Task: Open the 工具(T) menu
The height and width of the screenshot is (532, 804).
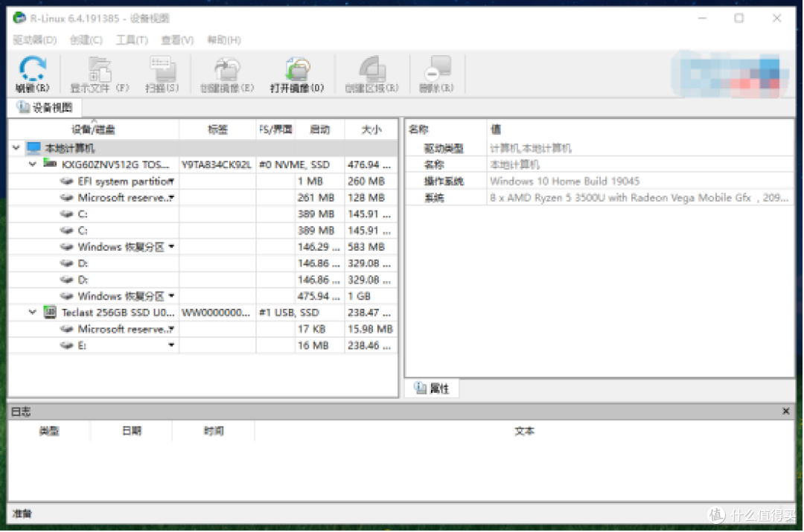Action: tap(132, 40)
